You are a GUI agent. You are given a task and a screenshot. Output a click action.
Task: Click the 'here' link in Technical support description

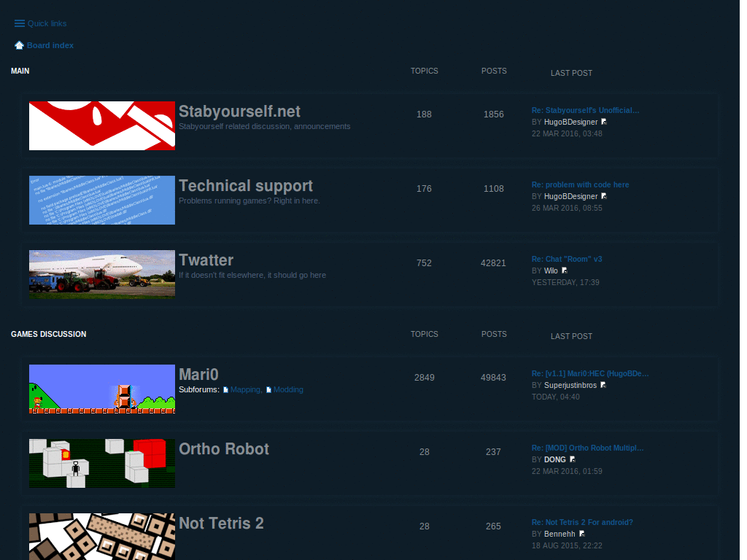pyautogui.click(x=311, y=201)
